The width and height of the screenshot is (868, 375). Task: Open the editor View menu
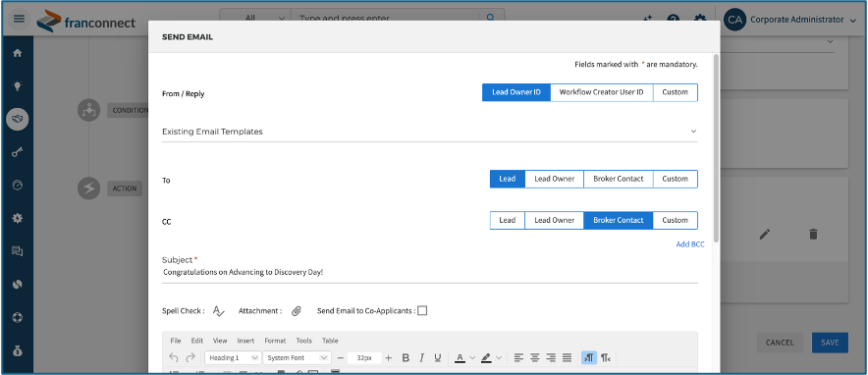tap(220, 341)
